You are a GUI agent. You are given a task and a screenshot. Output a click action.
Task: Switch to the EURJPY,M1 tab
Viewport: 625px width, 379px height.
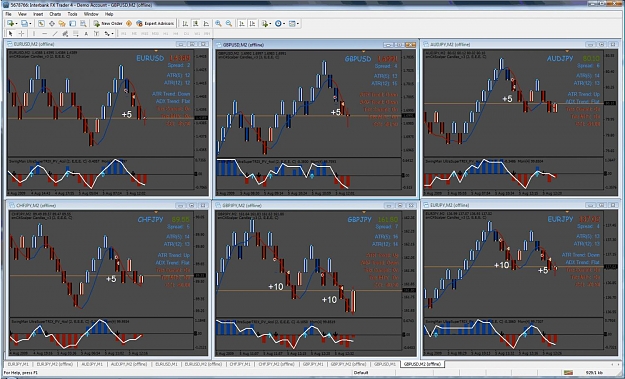18,364
